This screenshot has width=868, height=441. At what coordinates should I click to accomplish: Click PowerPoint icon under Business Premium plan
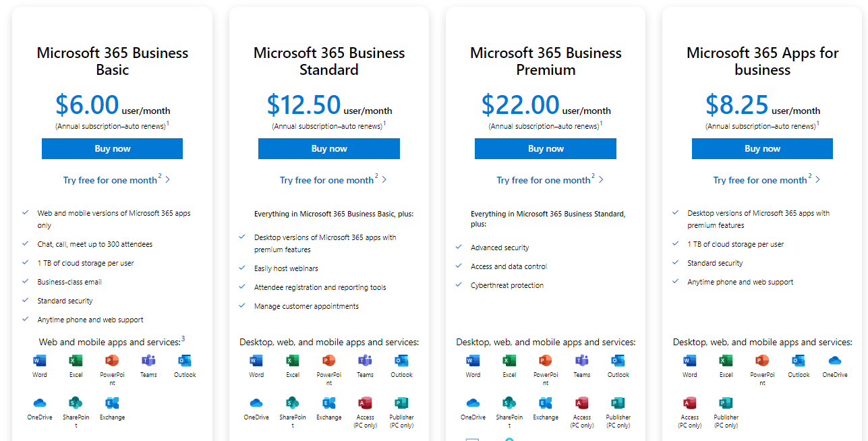[x=546, y=361]
